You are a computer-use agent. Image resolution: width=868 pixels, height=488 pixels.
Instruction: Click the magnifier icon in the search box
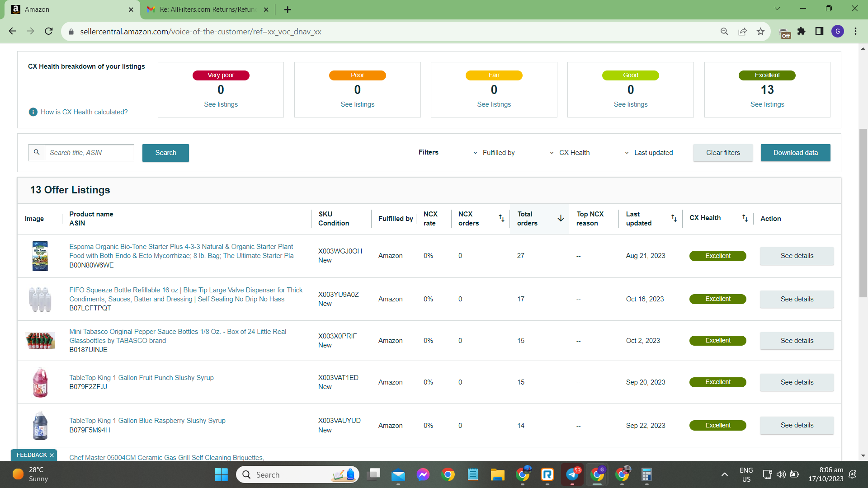point(37,153)
